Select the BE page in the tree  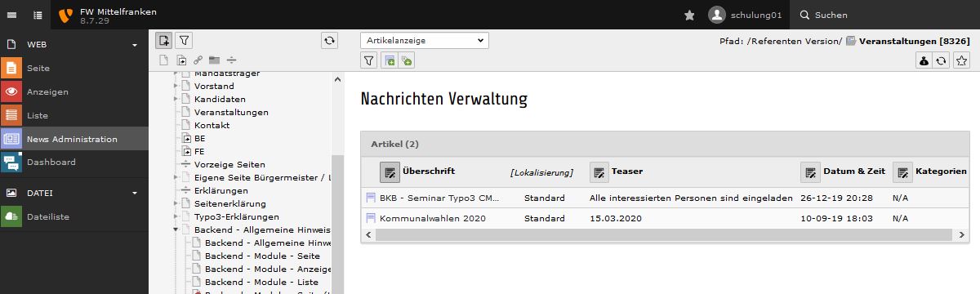click(199, 138)
